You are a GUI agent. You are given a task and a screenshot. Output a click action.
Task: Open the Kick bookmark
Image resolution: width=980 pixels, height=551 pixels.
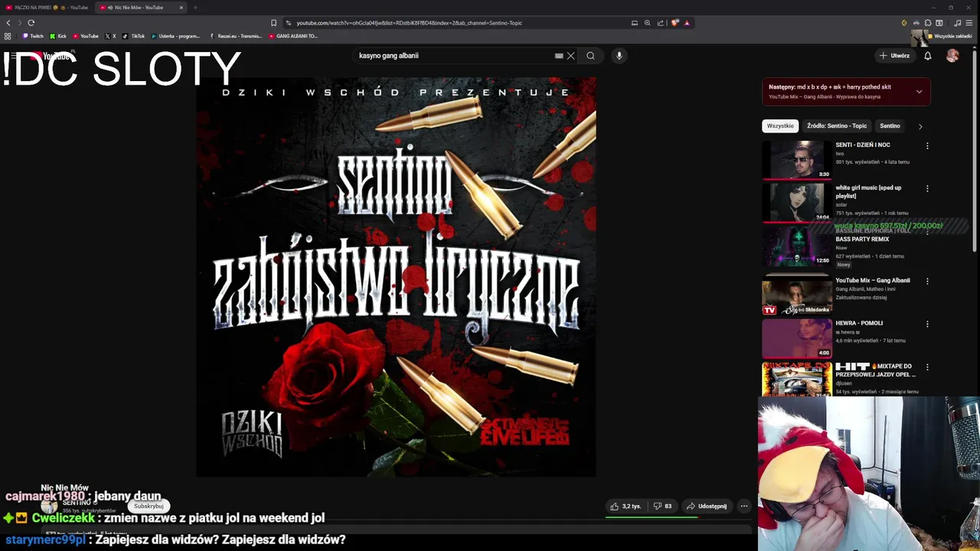click(58, 36)
